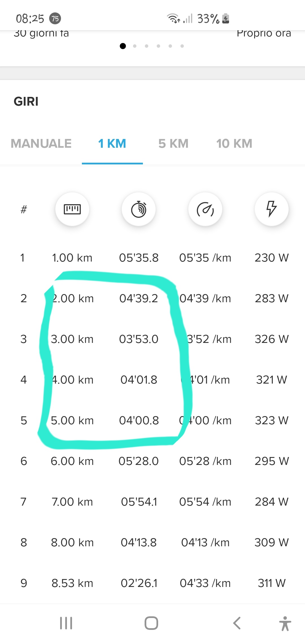Screen dimensions: 305x644
Task: Tap the battery indicator in status bar
Action: point(226,19)
